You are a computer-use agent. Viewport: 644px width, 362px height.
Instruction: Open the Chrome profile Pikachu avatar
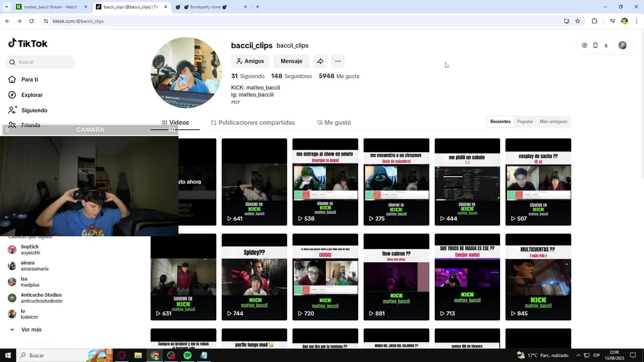624,21
